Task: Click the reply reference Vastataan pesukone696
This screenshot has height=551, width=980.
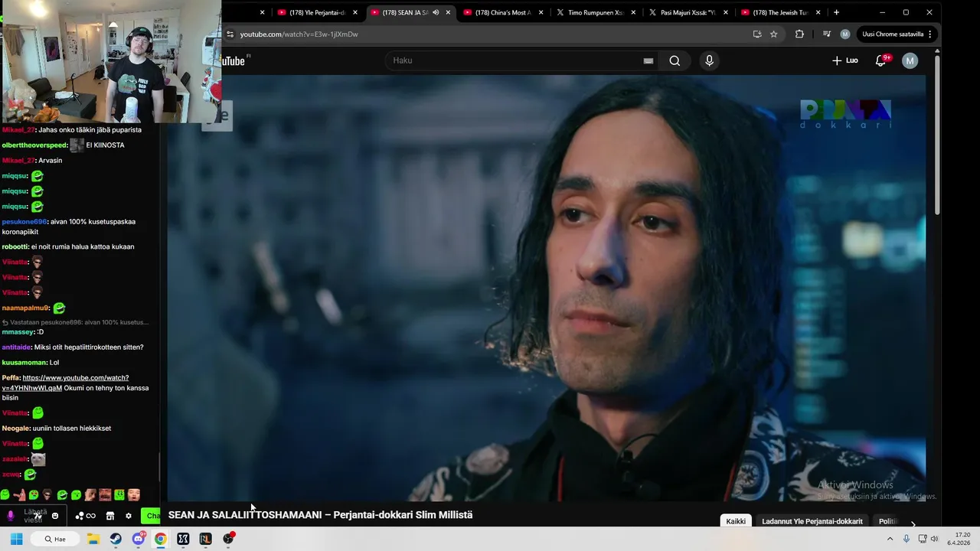Action: [75, 322]
